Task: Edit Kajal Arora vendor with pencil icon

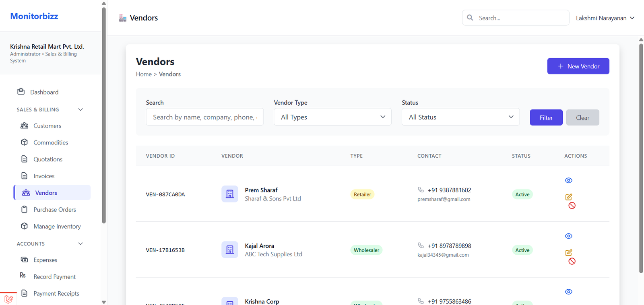Action: [x=568, y=253]
